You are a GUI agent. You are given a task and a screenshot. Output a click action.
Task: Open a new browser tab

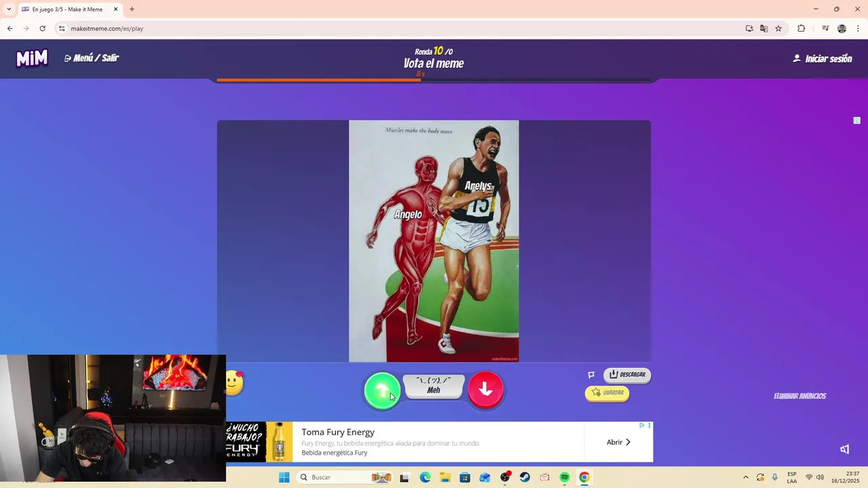click(x=132, y=9)
